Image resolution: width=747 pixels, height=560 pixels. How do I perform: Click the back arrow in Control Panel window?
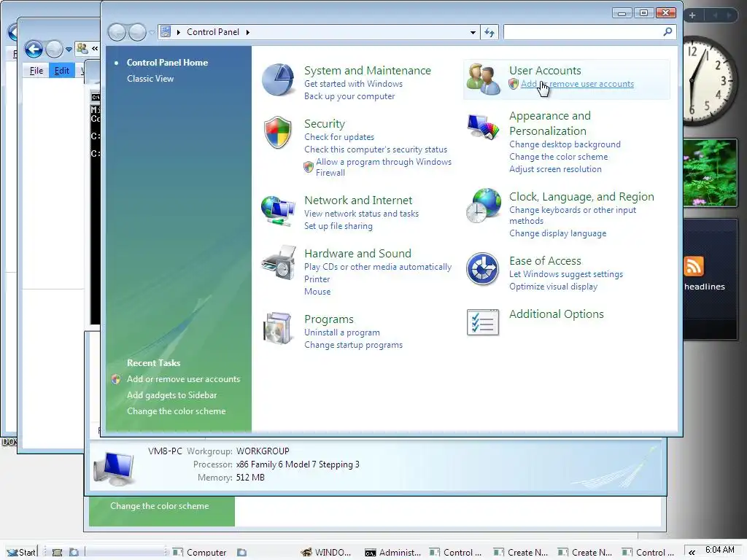pyautogui.click(x=117, y=32)
